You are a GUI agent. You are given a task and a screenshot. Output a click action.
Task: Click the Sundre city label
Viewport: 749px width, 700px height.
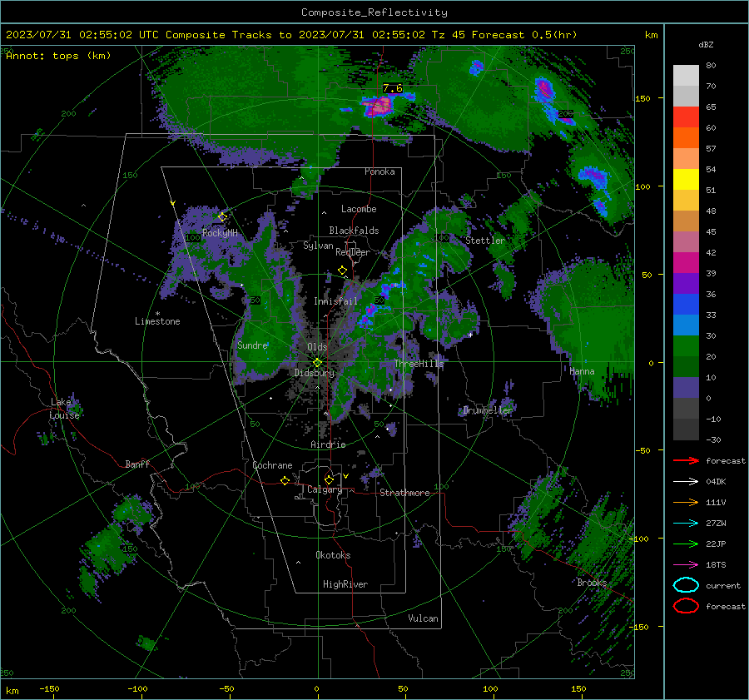pos(252,345)
